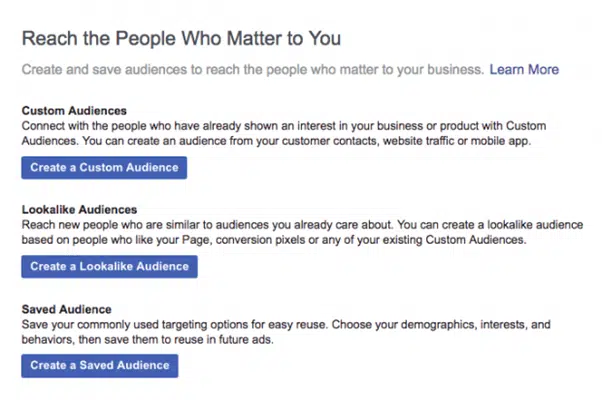Click the "Reach the People Who Matter" heading

tap(181, 39)
